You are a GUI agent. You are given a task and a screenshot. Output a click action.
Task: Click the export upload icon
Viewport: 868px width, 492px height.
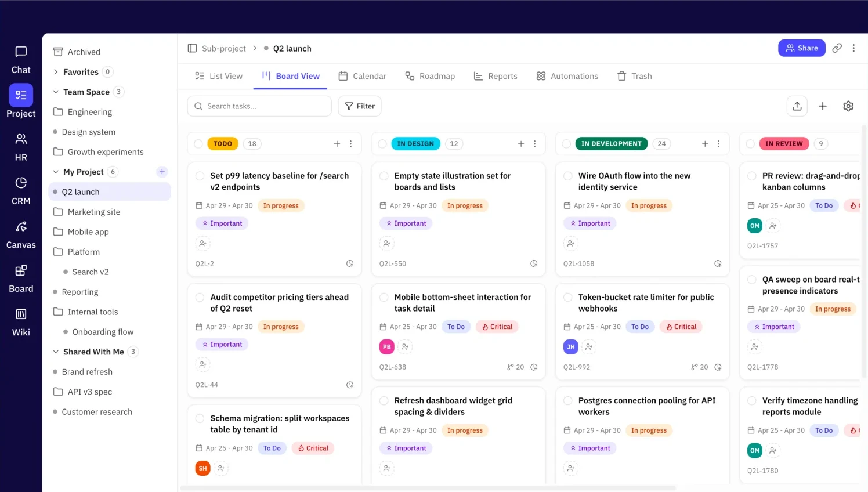pos(797,106)
